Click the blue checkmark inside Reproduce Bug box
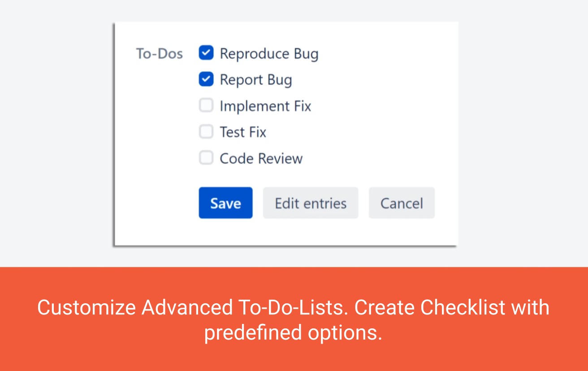588x371 pixels. point(206,52)
